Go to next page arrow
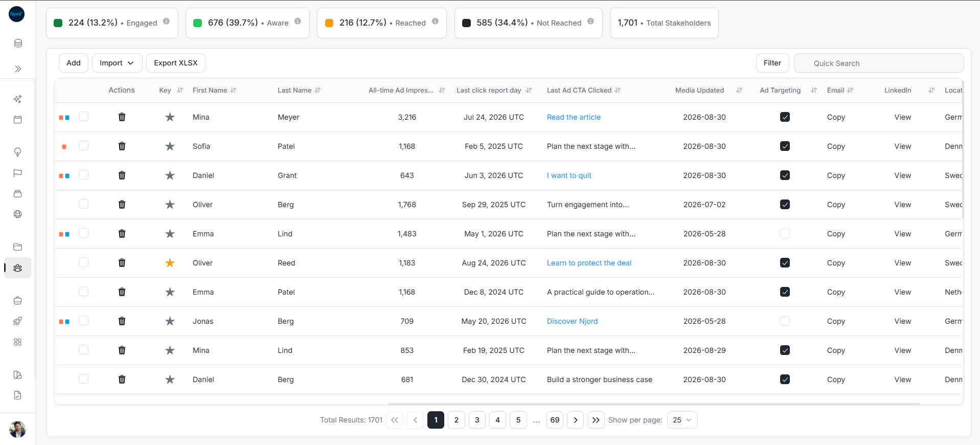Image resolution: width=980 pixels, height=445 pixels. click(576, 420)
